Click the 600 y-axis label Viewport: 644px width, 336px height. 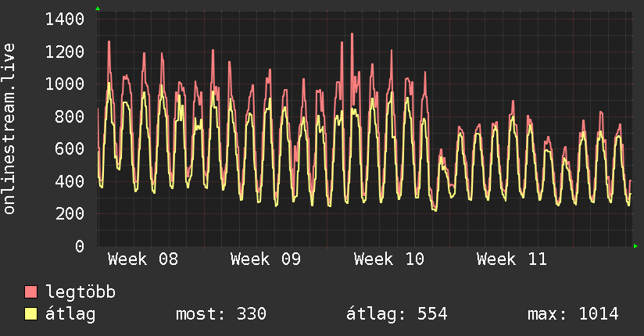[70, 148]
